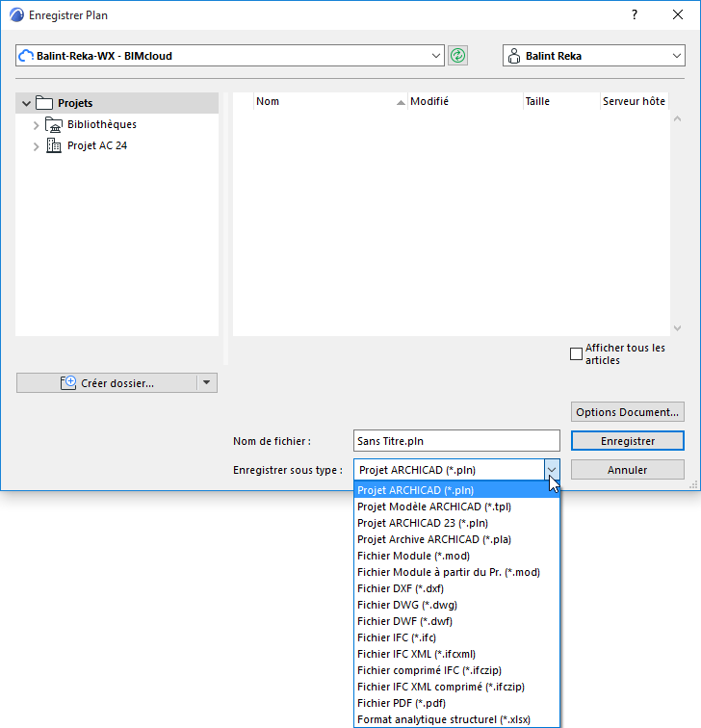
Task: Click the Nom de fichier input field
Action: pos(456,441)
